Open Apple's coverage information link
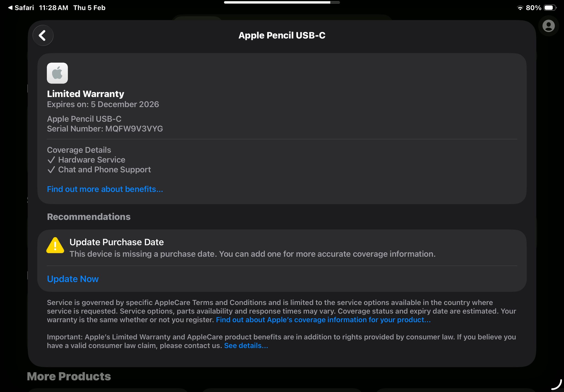Viewport: 564px width, 392px height. coord(323,320)
